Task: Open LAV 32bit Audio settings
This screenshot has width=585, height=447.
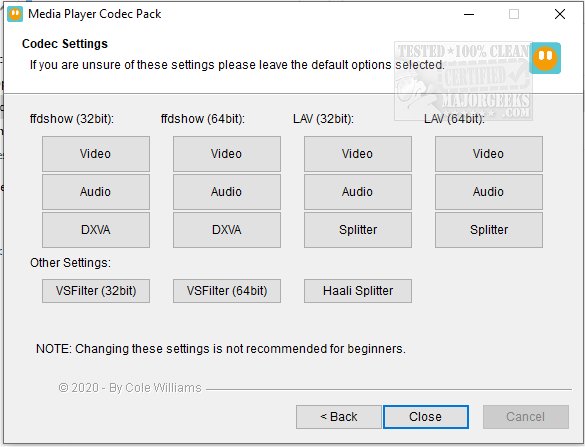Action: (x=358, y=192)
